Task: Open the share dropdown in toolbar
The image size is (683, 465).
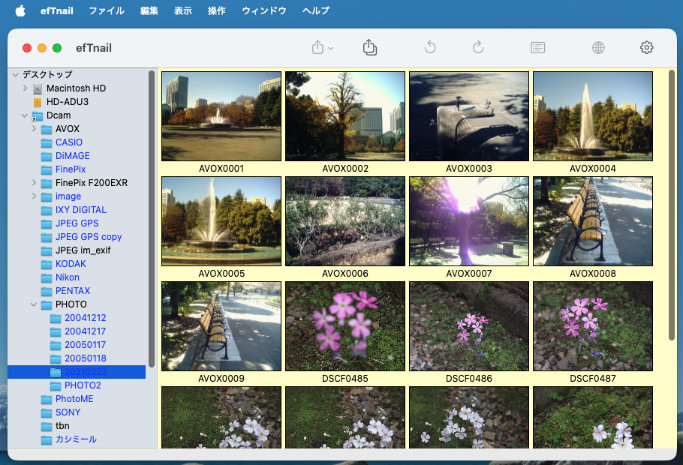Action: (x=322, y=47)
